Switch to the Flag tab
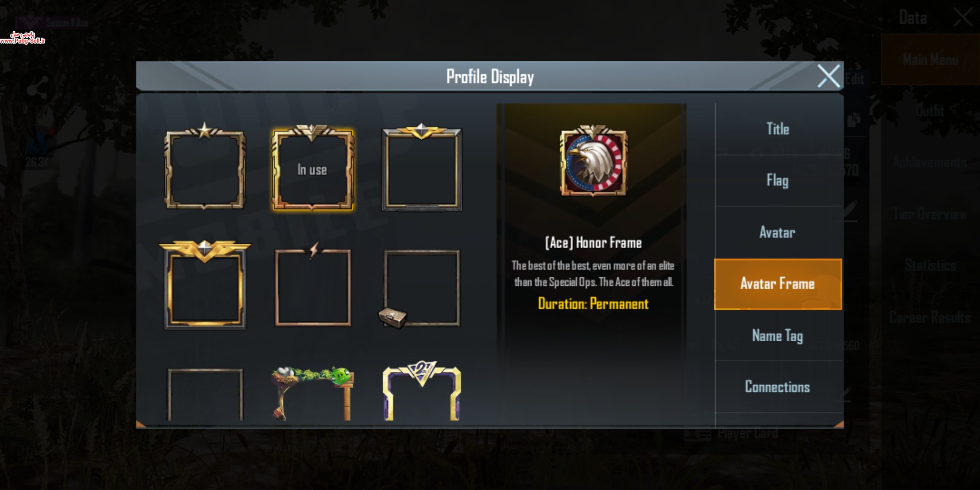980x490 pixels. 778,181
